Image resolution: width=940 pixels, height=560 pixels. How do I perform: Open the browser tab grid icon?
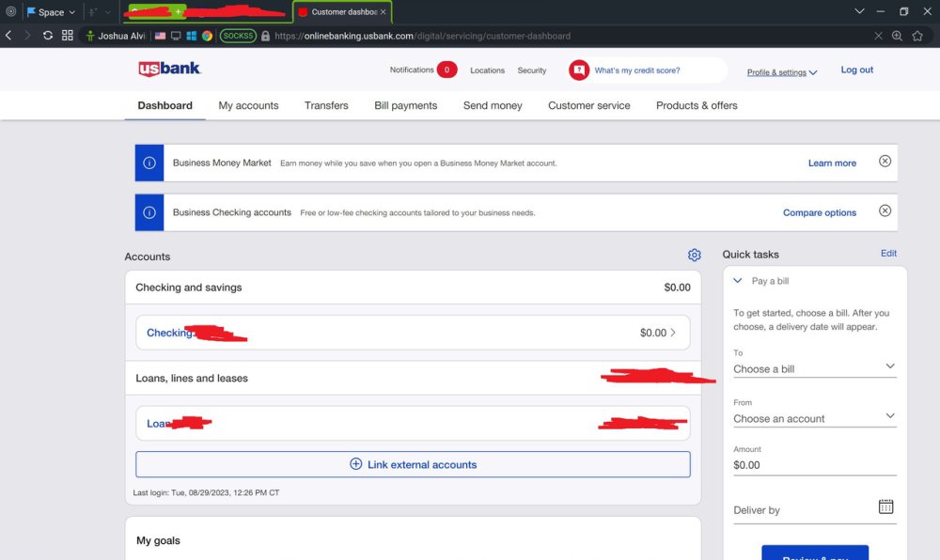pyautogui.click(x=68, y=36)
